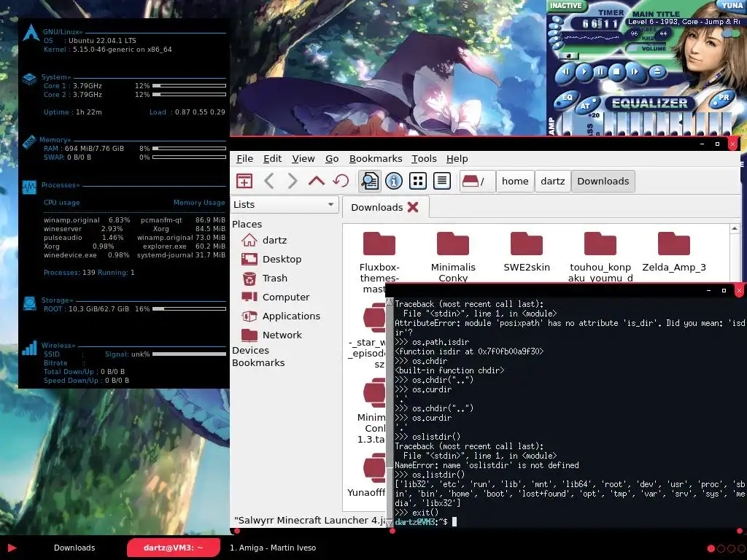The image size is (747, 560).
Task: Select the touhou_konpaku_youmu folder
Action: coord(600,257)
